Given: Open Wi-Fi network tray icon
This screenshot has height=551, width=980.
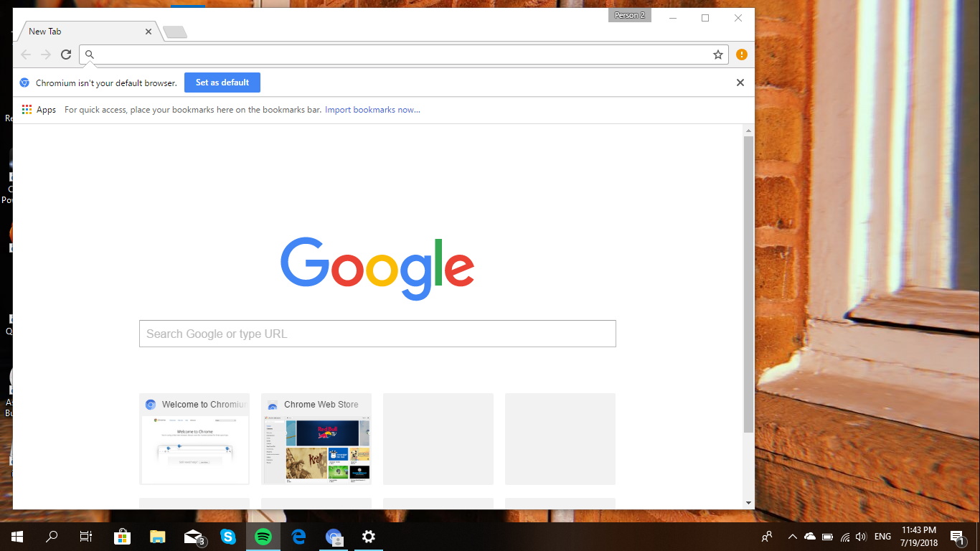Looking at the screenshot, I should 845,536.
